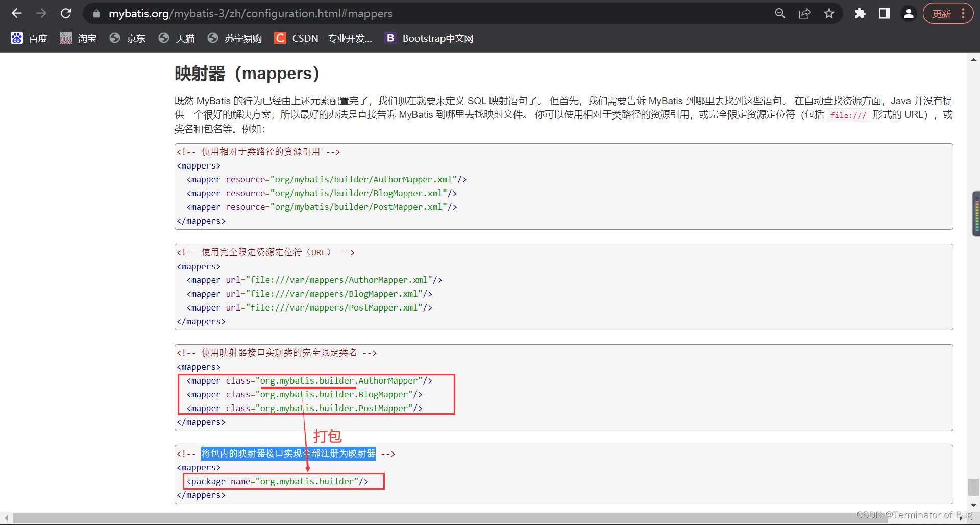Click the vertical scrollbar thumb
Image resolution: width=980 pixels, height=525 pixels.
click(973, 487)
